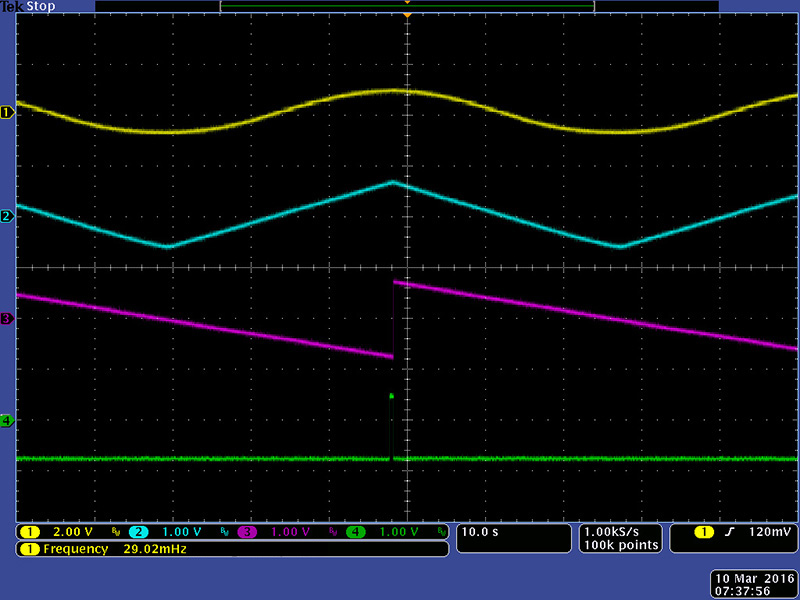Open the 1.00kS/s sample rate readout
Screen dimensions: 800x600
coord(621,531)
